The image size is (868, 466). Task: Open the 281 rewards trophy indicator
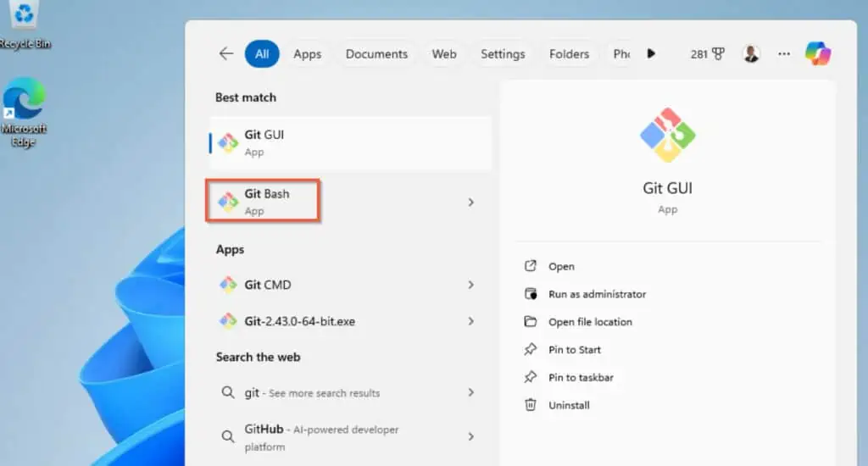[x=708, y=53]
